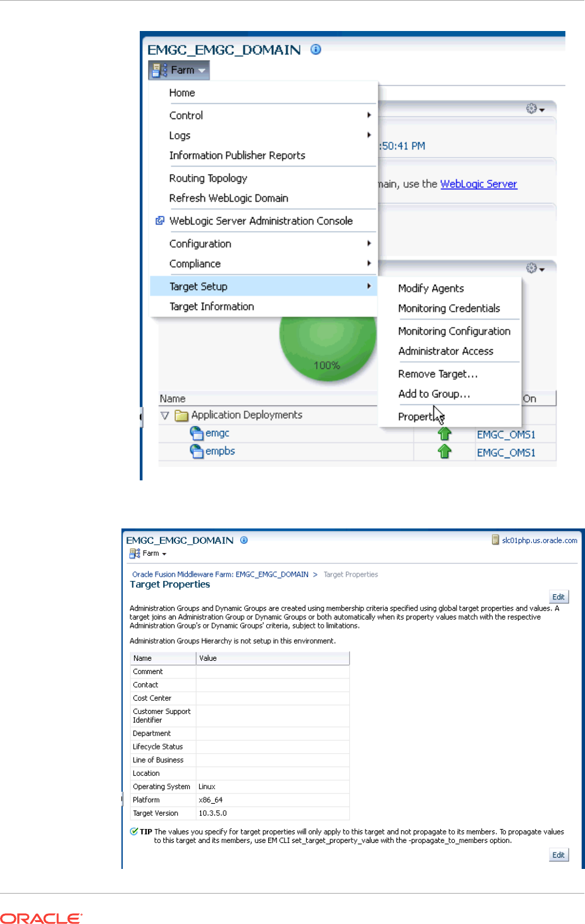Click Value column header in properties table
Image resolution: width=585 pixels, height=924 pixels.
point(273,658)
